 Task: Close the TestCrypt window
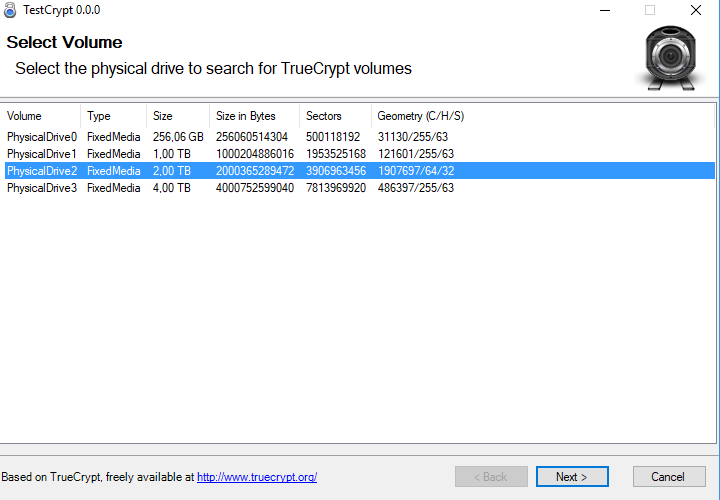point(696,10)
